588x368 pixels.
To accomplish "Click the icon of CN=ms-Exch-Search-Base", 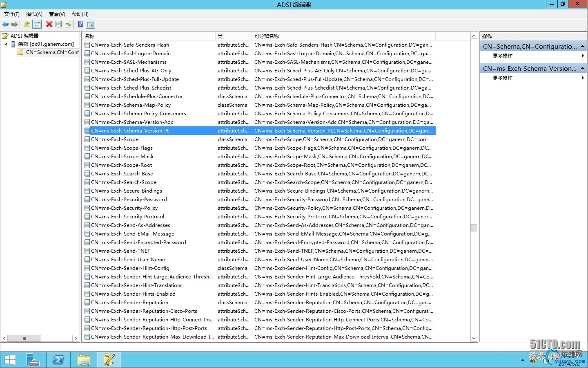I will pyautogui.click(x=87, y=174).
